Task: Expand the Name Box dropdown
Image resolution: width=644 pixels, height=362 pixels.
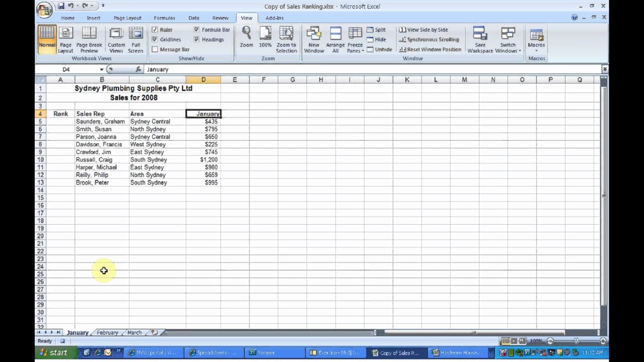Action: [x=102, y=69]
